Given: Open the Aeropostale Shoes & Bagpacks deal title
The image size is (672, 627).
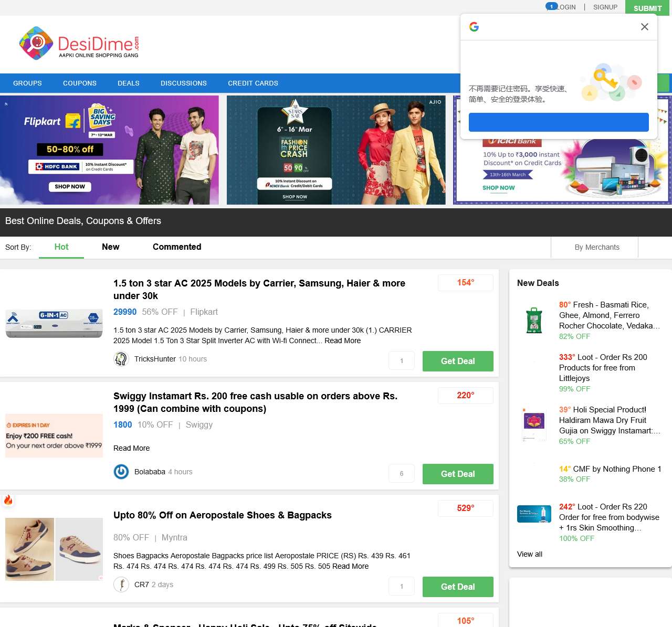Looking at the screenshot, I should click(x=223, y=515).
